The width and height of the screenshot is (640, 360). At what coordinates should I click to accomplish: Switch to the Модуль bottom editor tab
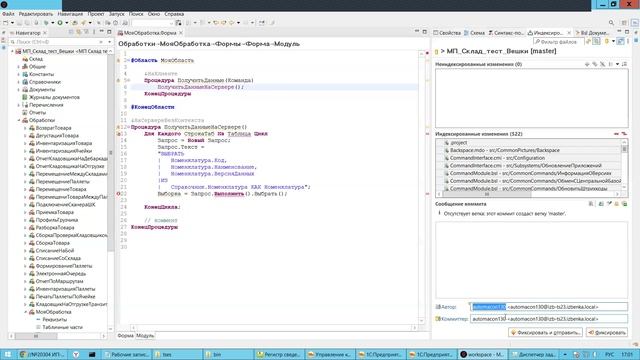tap(145, 336)
